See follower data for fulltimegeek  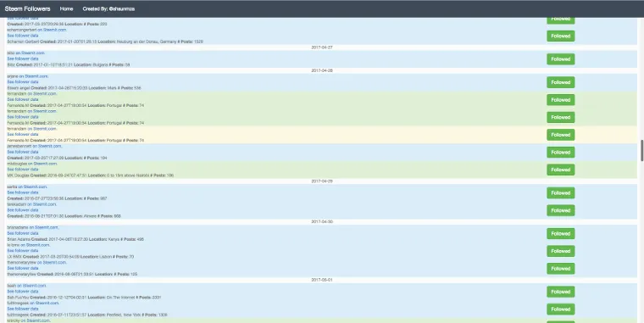[x=23, y=309]
